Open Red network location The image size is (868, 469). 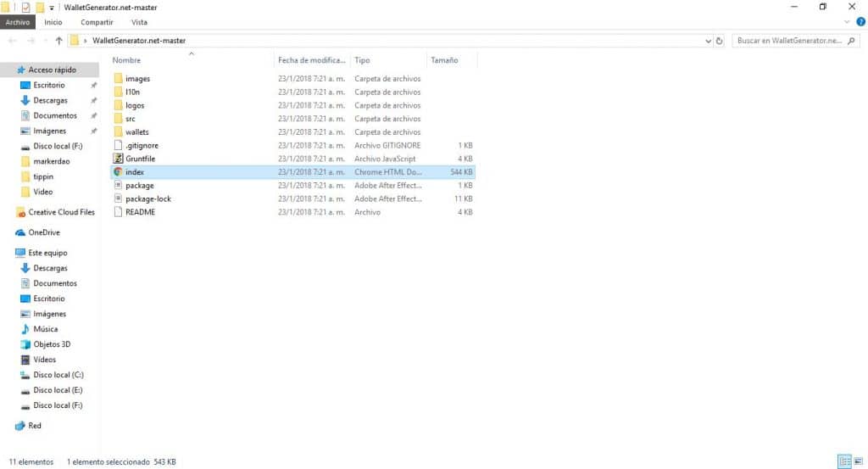(x=34, y=426)
